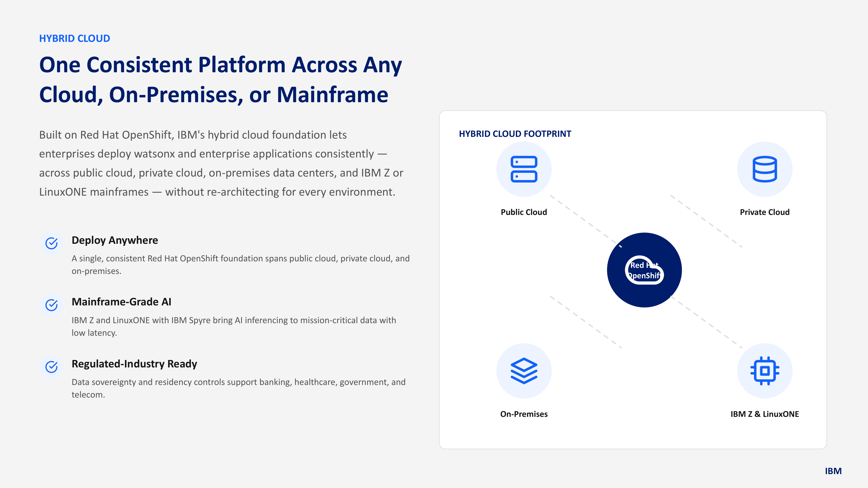Click the On-Premises label

point(524,414)
